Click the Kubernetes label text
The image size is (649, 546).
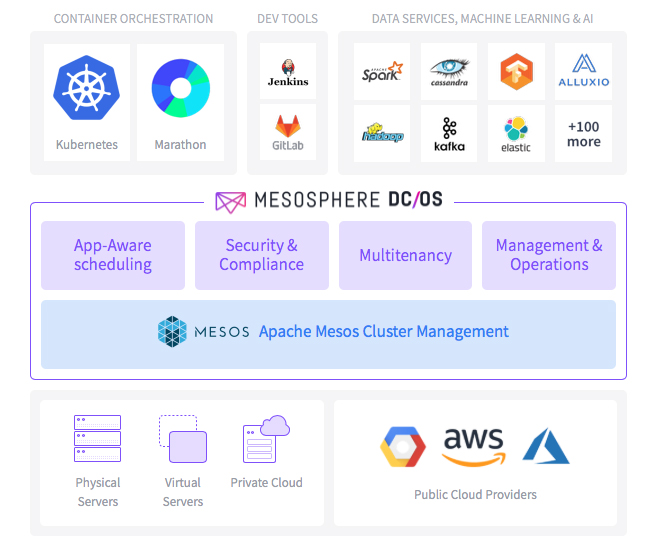tap(87, 144)
